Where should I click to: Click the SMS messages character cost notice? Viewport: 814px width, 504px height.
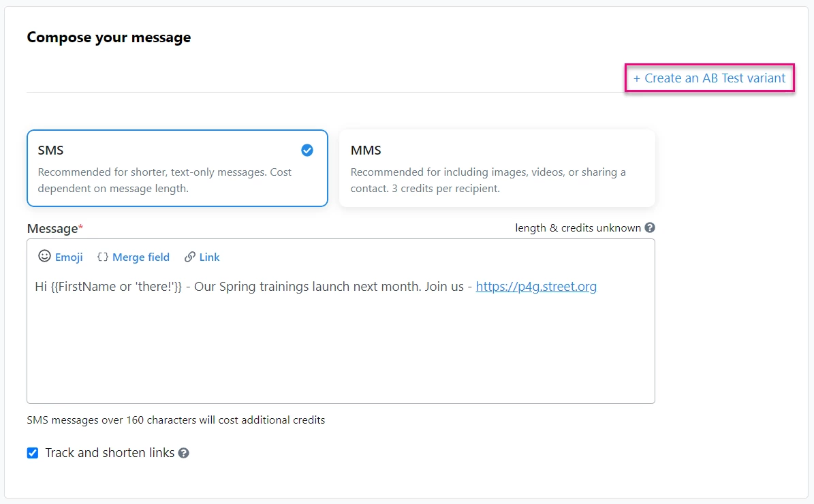[175, 420]
